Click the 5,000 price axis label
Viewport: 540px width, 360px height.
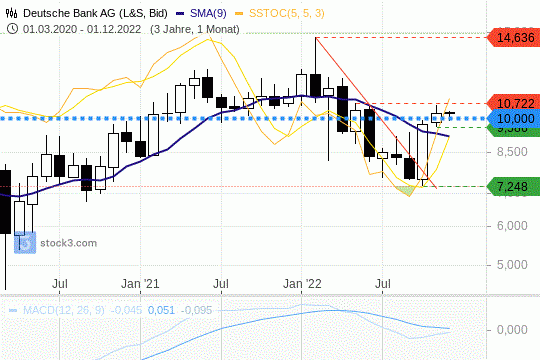tap(512, 265)
